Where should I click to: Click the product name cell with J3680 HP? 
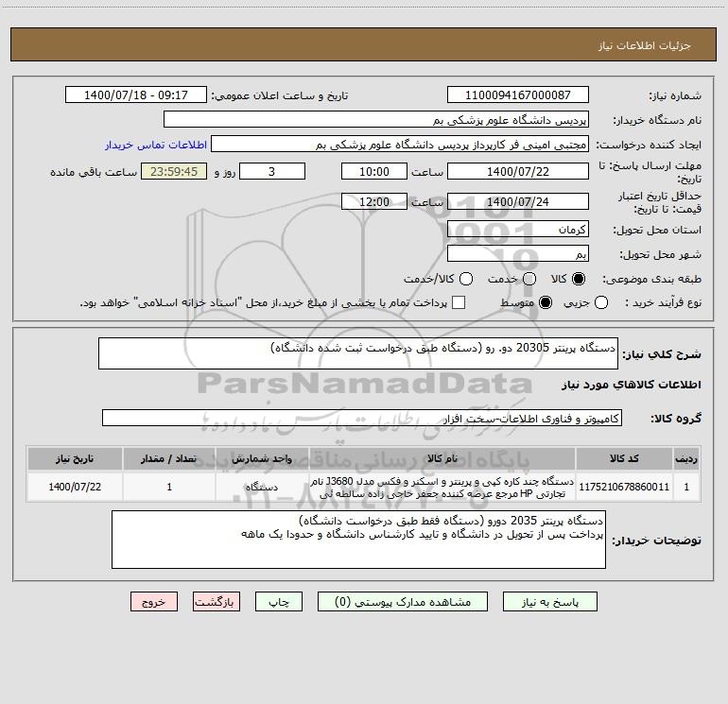(x=442, y=487)
